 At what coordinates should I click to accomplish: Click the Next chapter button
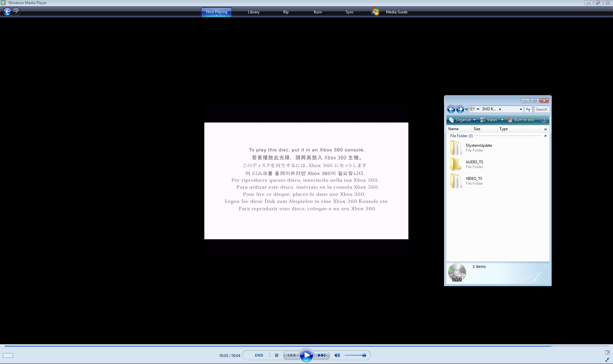[x=322, y=355]
